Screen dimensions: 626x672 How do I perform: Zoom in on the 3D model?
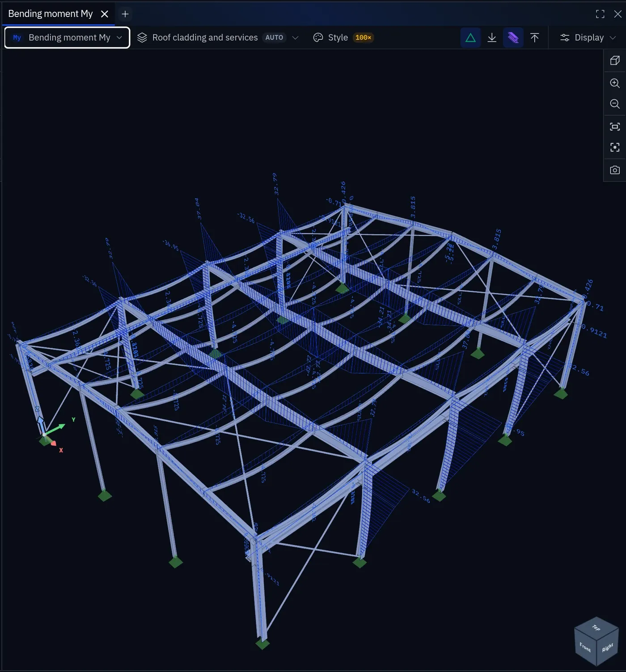click(x=615, y=83)
